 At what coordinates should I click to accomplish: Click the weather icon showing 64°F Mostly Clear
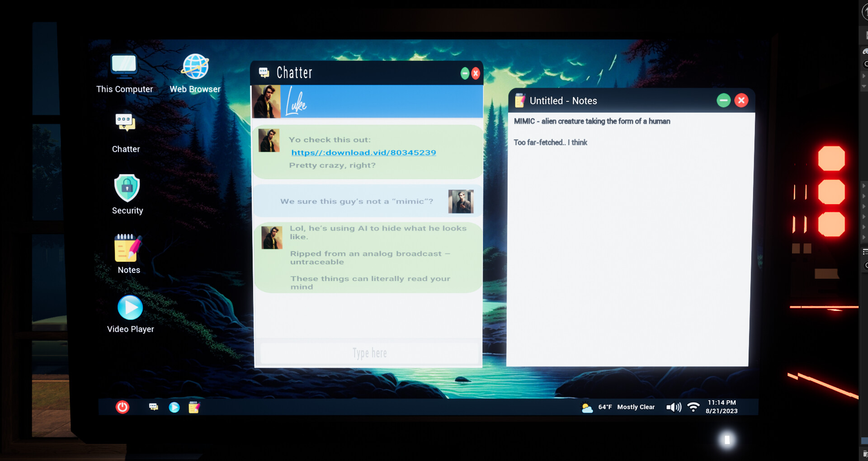pos(587,408)
